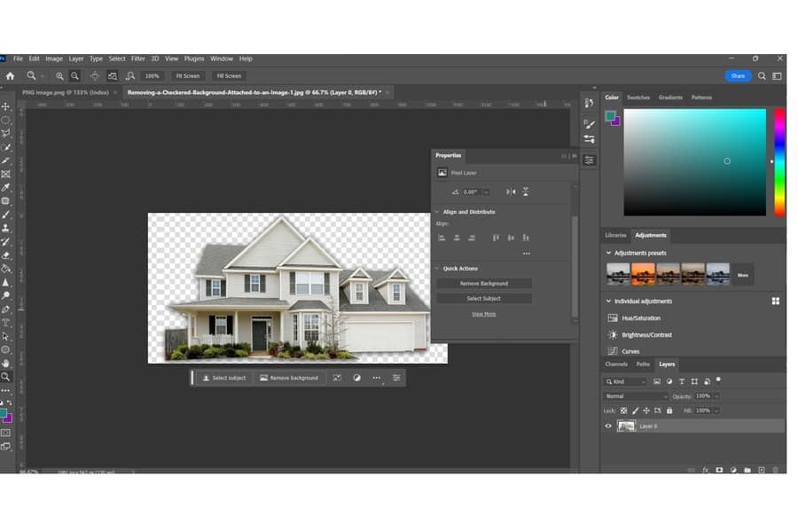Click the add layer style fx icon

coord(706,470)
